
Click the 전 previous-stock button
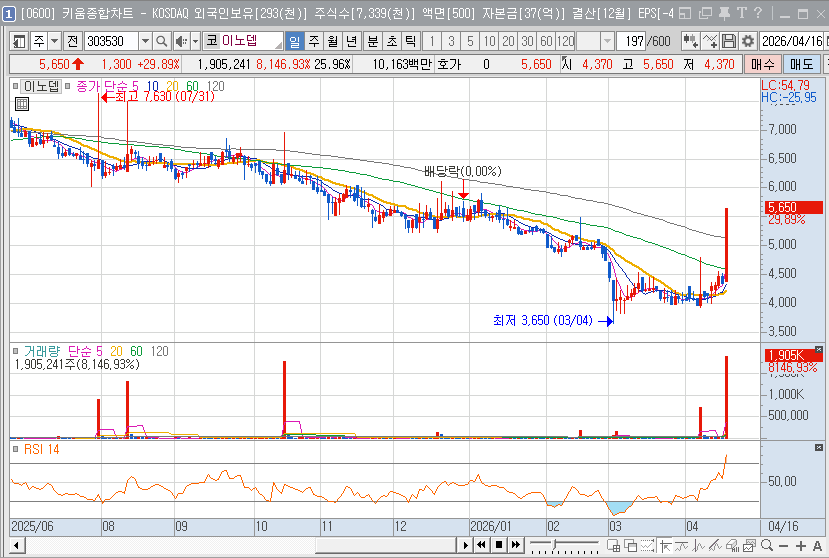72,41
